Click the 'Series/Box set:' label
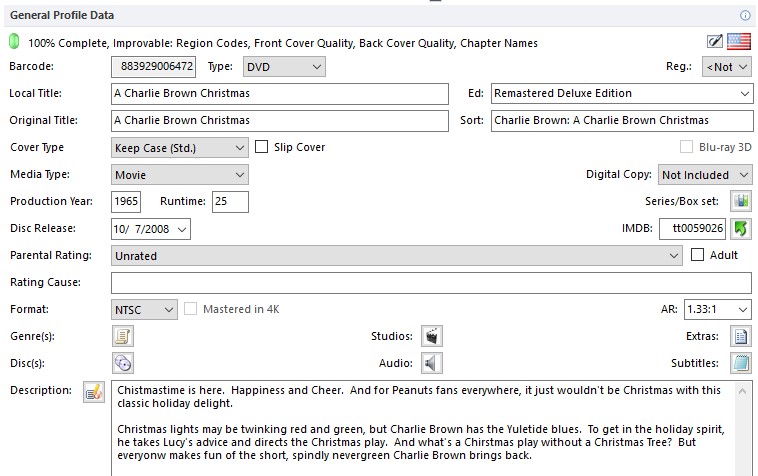The width and height of the screenshot is (758, 476). (682, 201)
